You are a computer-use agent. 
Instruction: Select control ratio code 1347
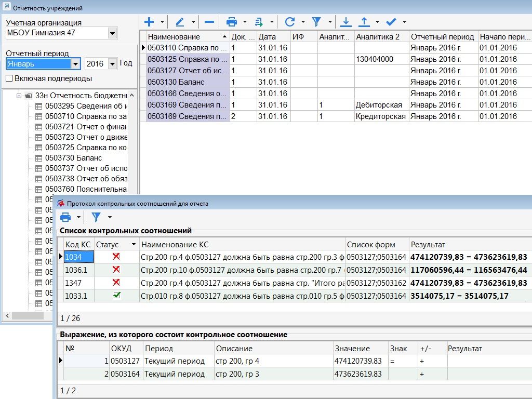(79, 283)
